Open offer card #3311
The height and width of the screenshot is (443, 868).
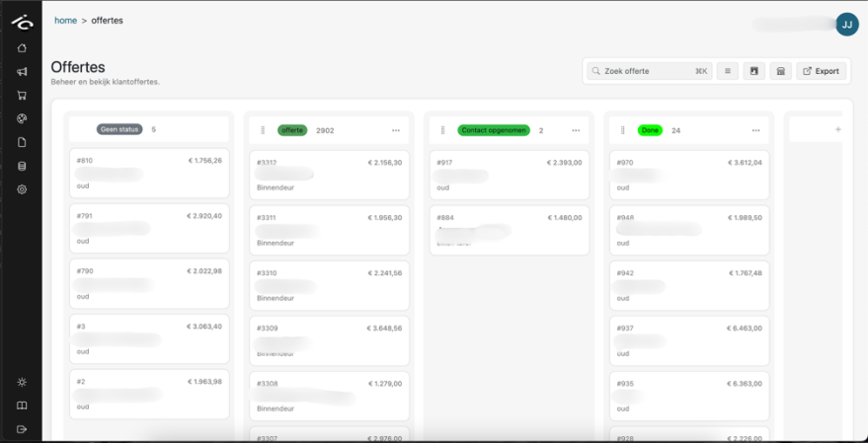tap(330, 230)
